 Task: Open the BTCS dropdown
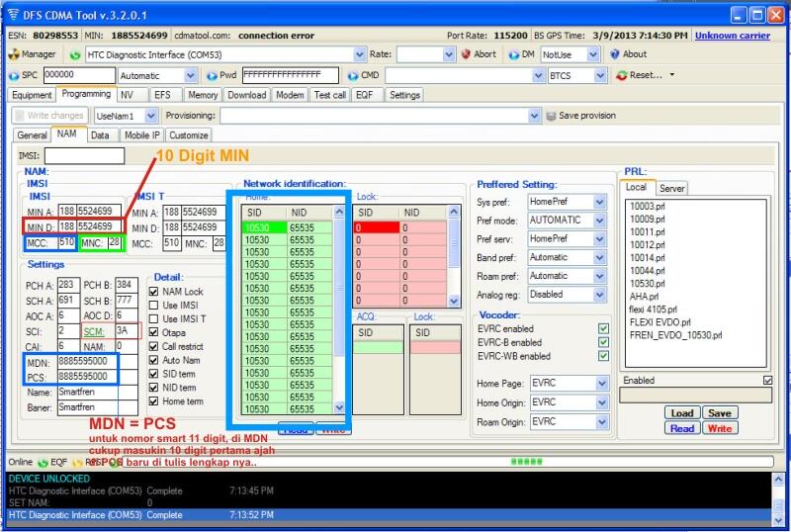(x=600, y=76)
